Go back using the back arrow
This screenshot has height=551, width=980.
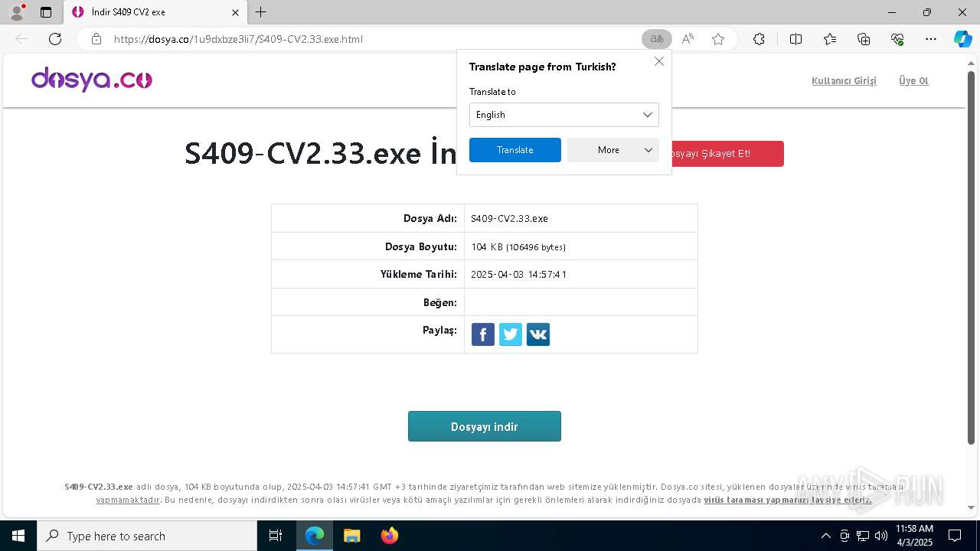pyautogui.click(x=21, y=39)
